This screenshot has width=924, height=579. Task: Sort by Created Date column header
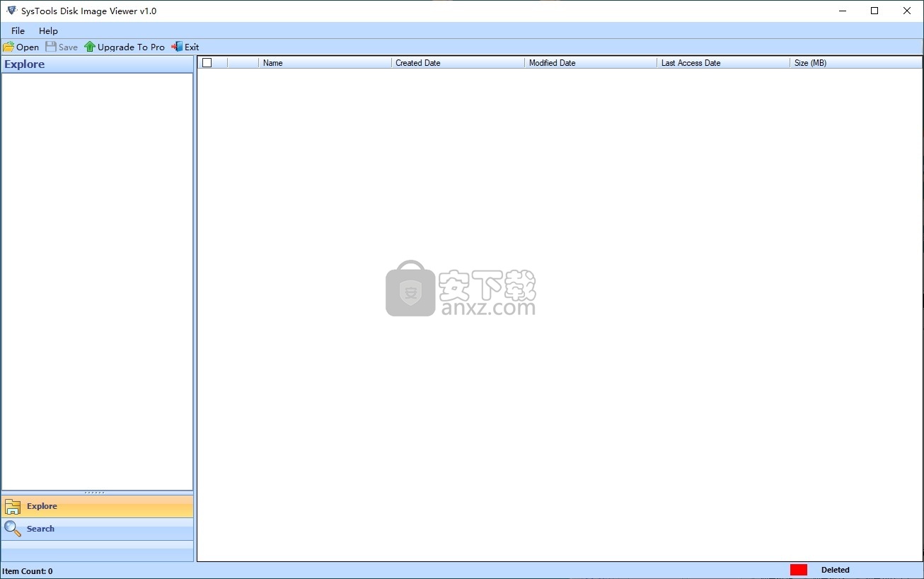click(x=458, y=62)
